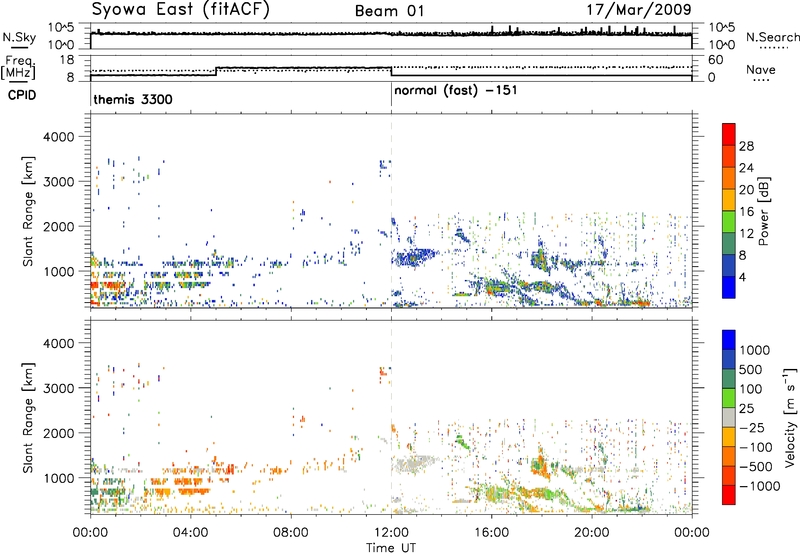Viewport: 800px width, 554px height.
Task: Pick the light green Power color between 12 and 16
Action: pos(729,222)
